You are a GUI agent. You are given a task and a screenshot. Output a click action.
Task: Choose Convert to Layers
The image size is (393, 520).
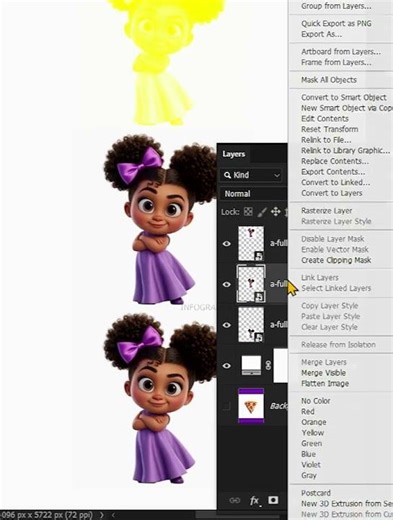[331, 193]
